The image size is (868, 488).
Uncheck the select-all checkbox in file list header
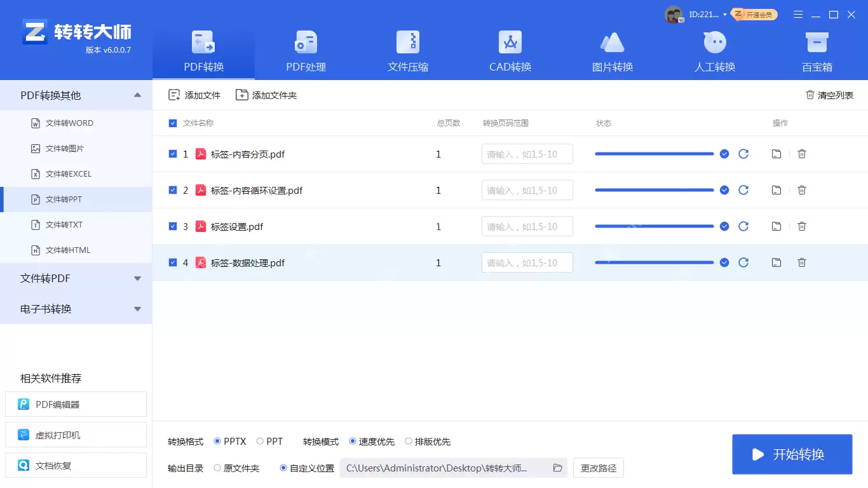172,123
